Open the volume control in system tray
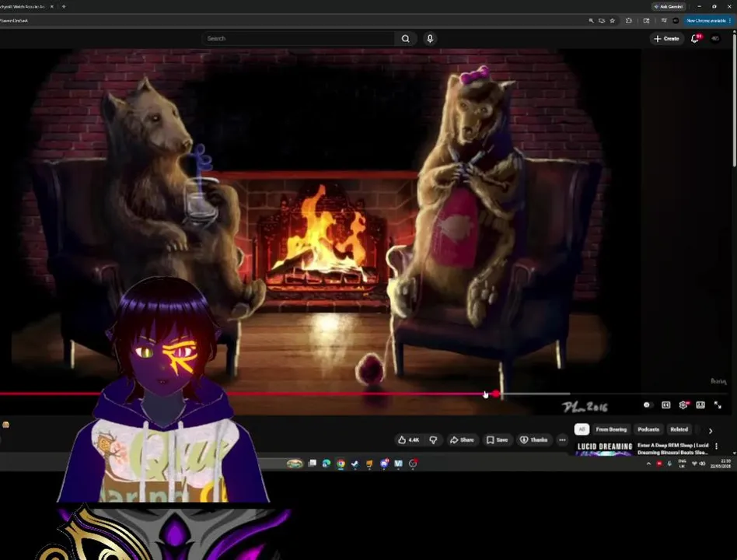 pyautogui.click(x=702, y=464)
